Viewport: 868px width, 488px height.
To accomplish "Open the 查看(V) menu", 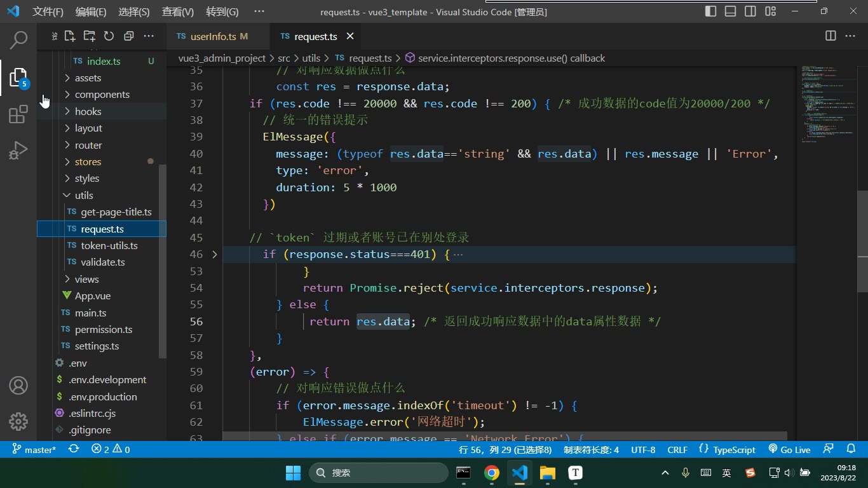I will coord(177,11).
